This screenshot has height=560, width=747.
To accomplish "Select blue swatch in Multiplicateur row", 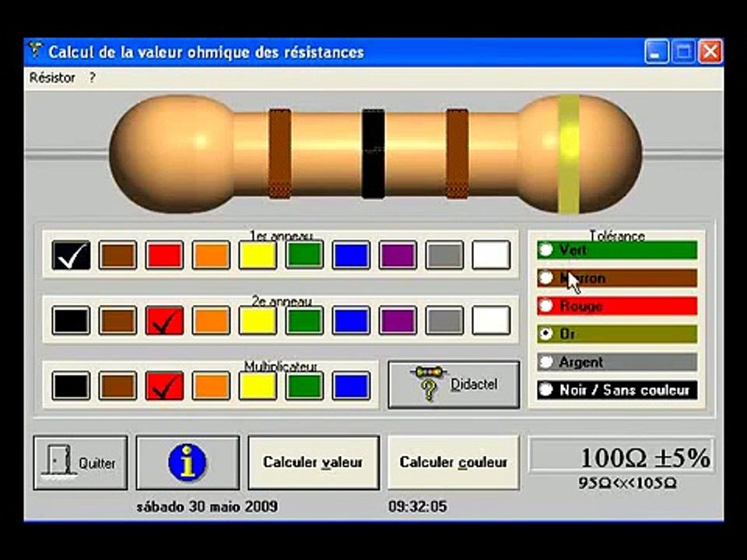I will point(351,386).
